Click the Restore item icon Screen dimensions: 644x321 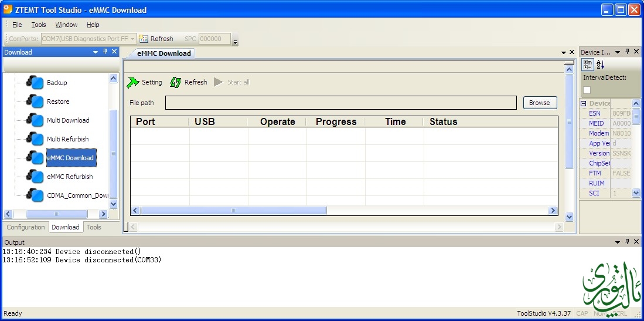pyautogui.click(x=35, y=102)
